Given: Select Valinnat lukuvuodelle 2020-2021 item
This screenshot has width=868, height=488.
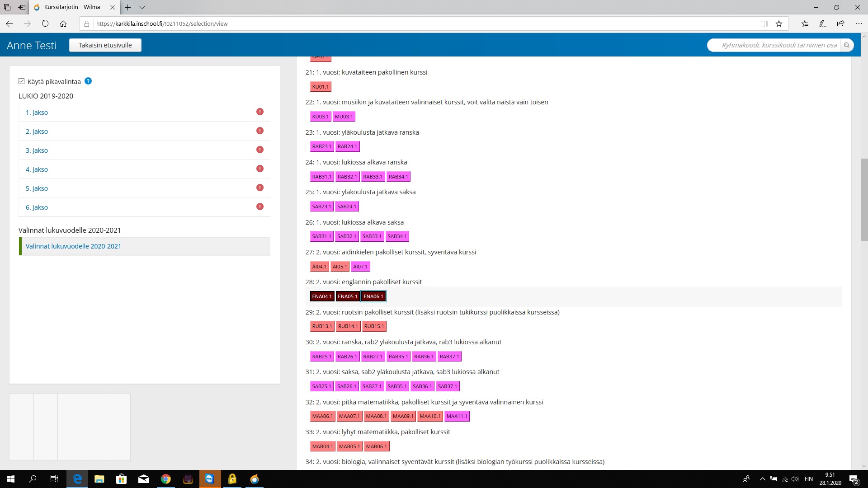Looking at the screenshot, I should [73, 246].
